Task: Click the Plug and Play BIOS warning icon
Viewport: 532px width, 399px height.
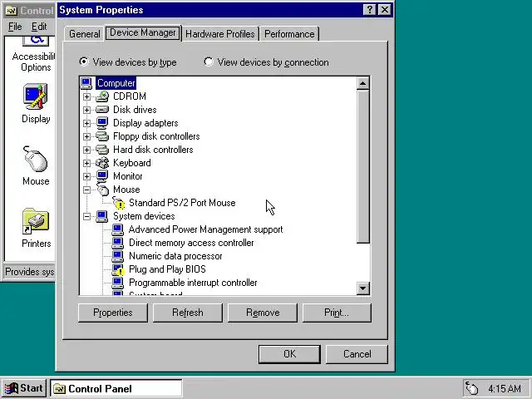Action: click(118, 269)
